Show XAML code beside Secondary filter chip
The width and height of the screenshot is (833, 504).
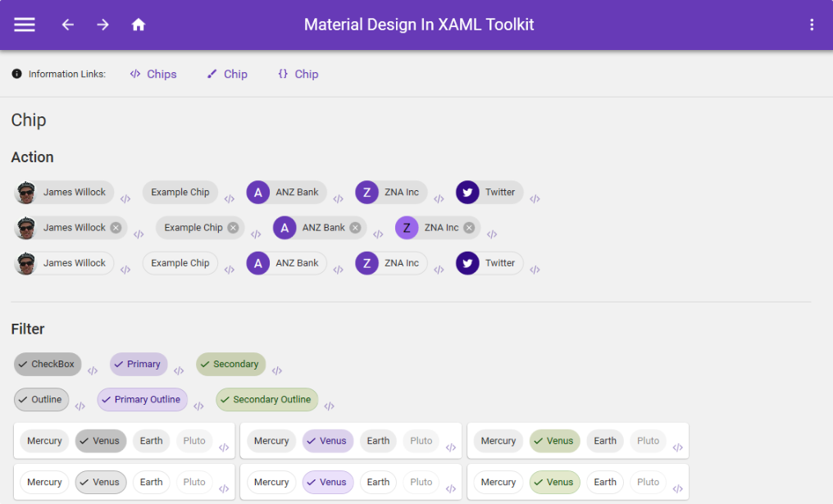(x=277, y=370)
